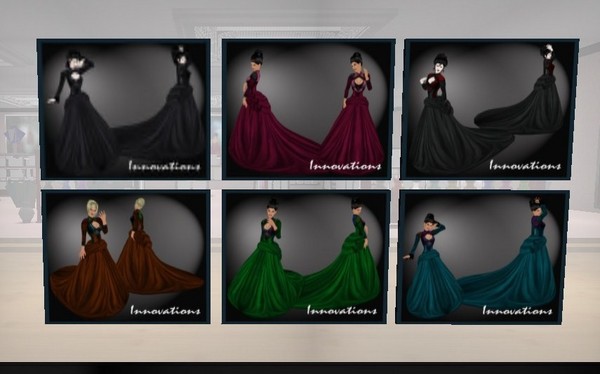Image resolution: width=600 pixels, height=374 pixels.
Task: Pick the all-black feathered gown panel
Action: 124,109
